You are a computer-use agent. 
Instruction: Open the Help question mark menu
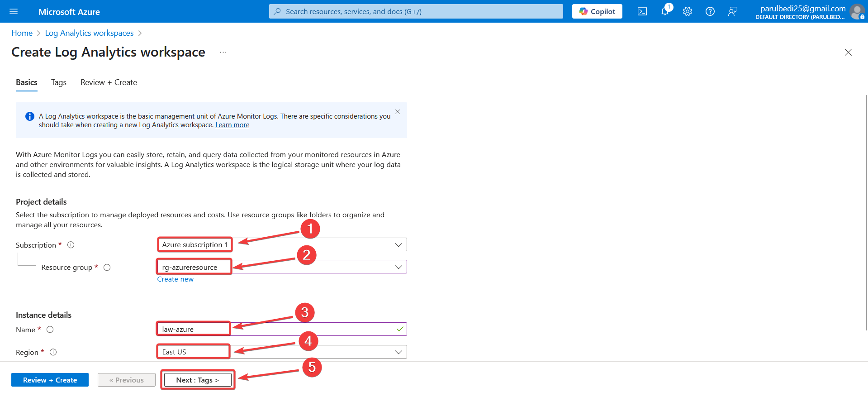tap(710, 11)
